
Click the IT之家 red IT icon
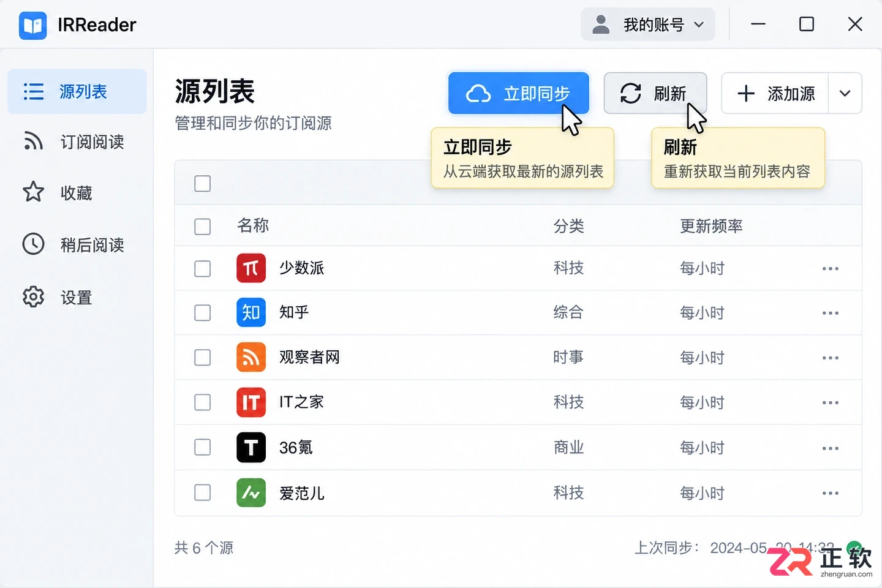point(251,402)
